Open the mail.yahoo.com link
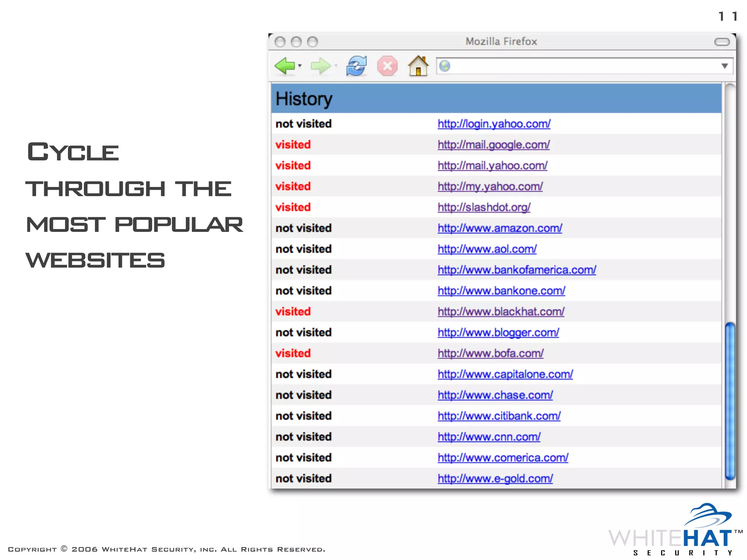 492,166
